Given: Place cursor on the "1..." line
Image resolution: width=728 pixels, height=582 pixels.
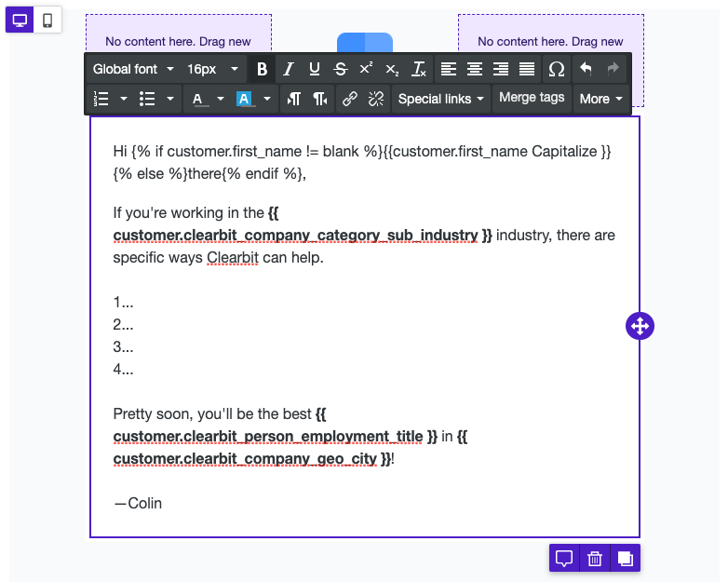Looking at the screenshot, I should tap(124, 303).
